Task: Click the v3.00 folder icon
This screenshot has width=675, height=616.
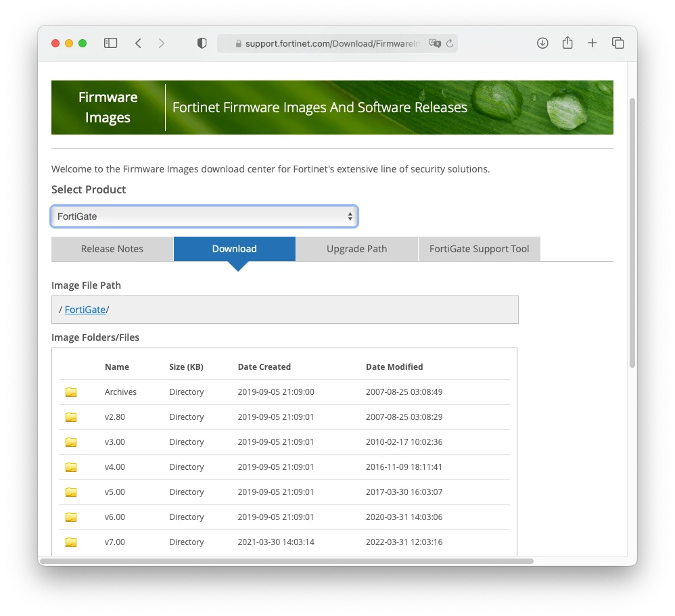Action: coord(71,442)
